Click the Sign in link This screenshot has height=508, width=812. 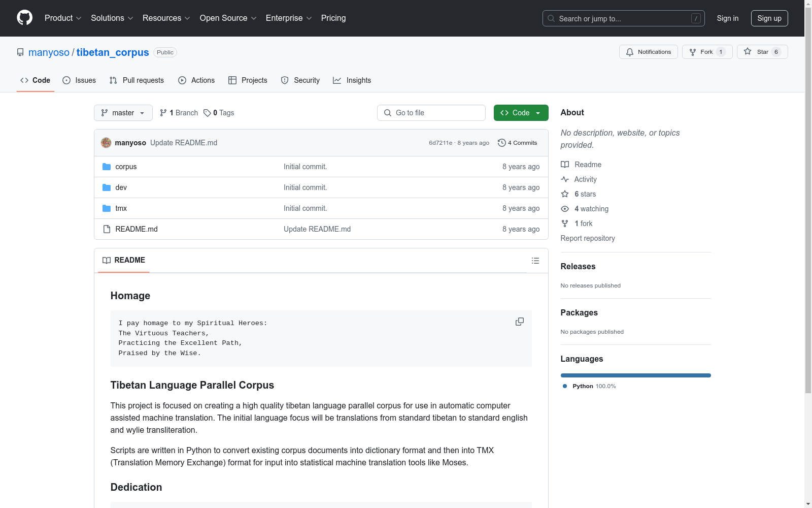click(728, 18)
